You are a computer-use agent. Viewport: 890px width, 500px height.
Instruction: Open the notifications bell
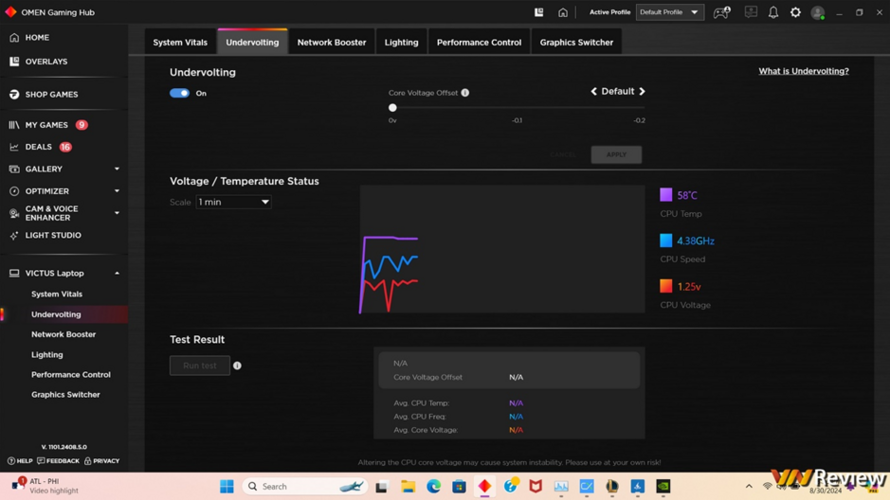click(x=773, y=12)
